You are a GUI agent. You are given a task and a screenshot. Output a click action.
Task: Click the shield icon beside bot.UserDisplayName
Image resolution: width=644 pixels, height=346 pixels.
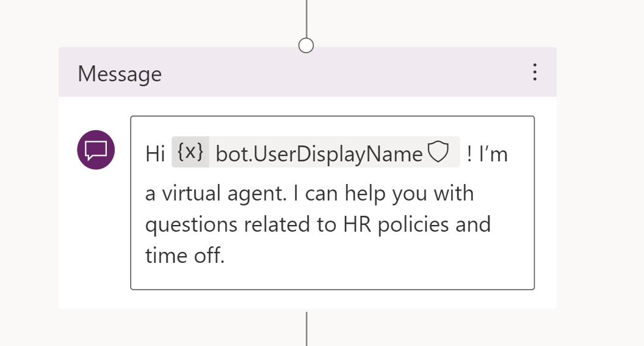[x=438, y=152]
